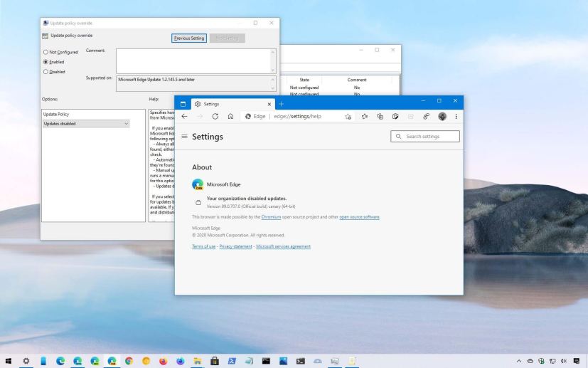This screenshot has width=588, height=368.
Task: Click the Home button in Edge
Action: 232,117
